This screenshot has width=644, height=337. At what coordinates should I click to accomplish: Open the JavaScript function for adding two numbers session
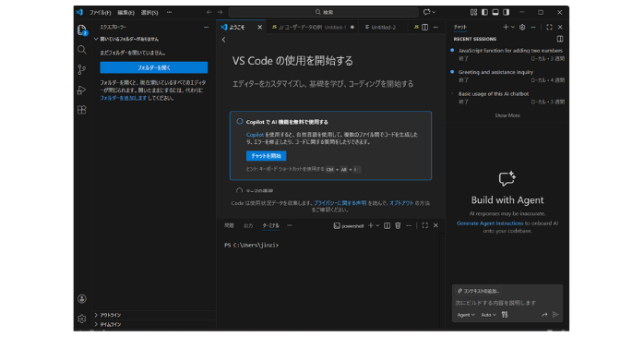507,54
